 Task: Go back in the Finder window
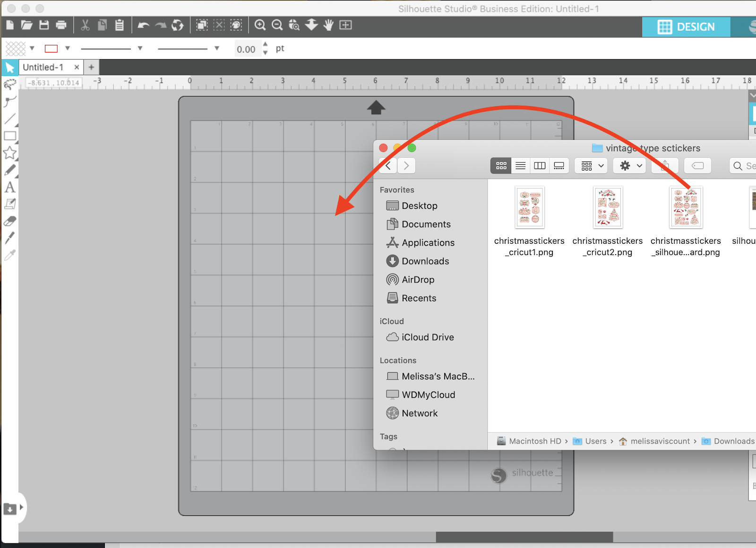coord(388,165)
